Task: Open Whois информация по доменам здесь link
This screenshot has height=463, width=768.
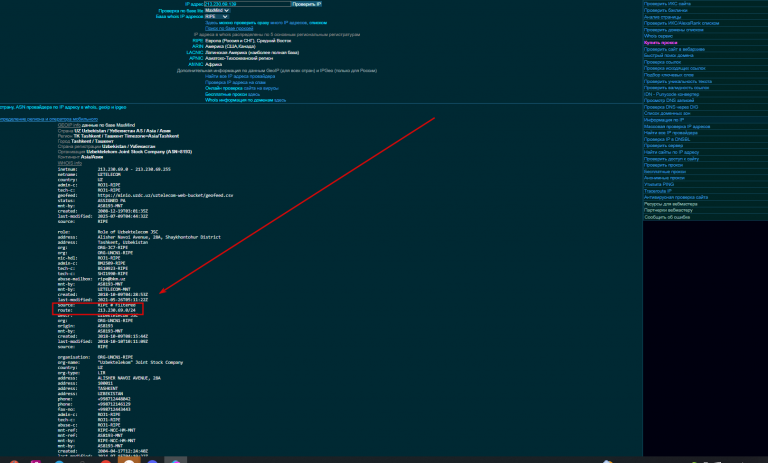Action: point(245,100)
